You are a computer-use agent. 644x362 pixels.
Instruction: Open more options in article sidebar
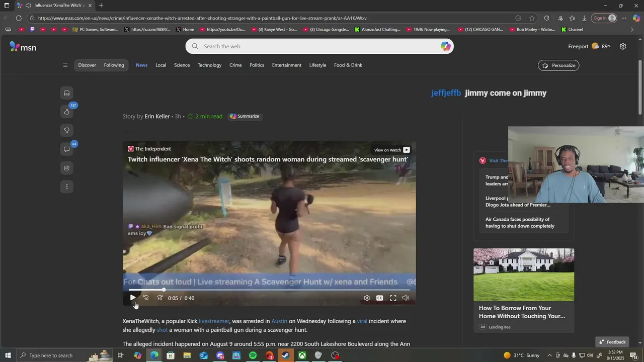click(x=66, y=187)
